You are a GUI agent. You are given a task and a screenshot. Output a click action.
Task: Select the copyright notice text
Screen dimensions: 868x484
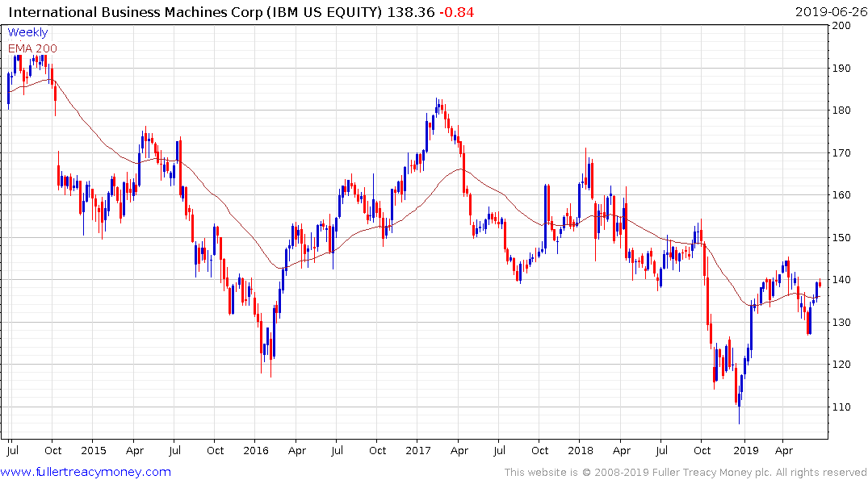[686, 473]
